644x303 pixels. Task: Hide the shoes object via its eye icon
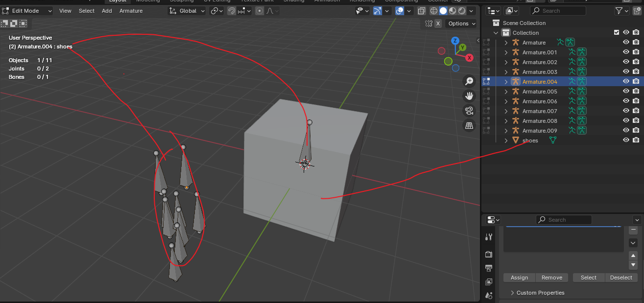[x=626, y=140]
